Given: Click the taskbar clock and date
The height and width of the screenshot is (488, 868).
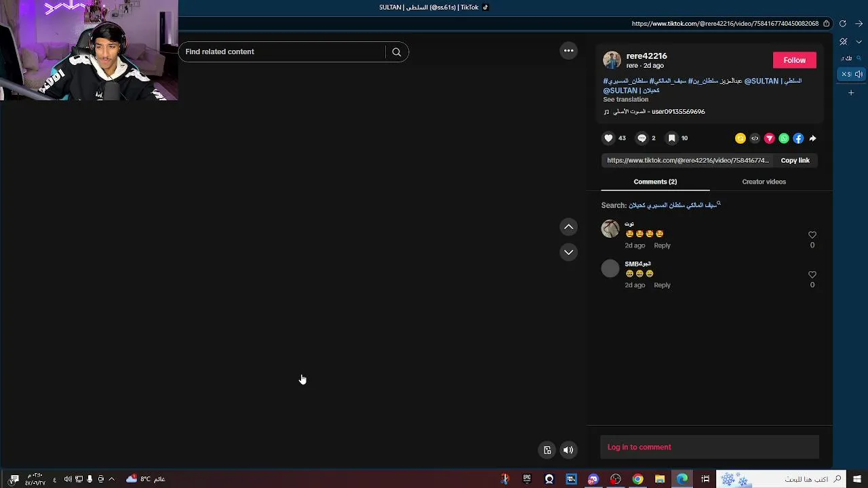Looking at the screenshot, I should coord(35,479).
